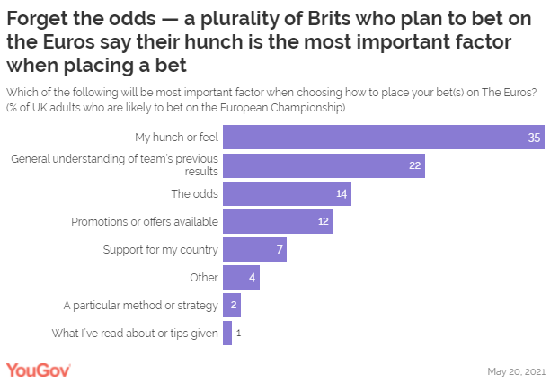Click the 'My hunch or feel' label
This screenshot has height=392, width=559.
176,138
